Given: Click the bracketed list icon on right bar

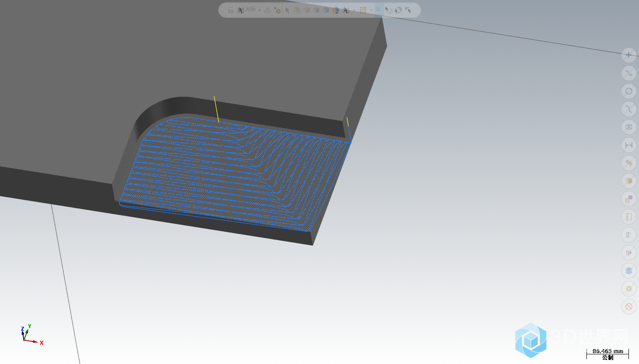Looking at the screenshot, I should click(629, 216).
